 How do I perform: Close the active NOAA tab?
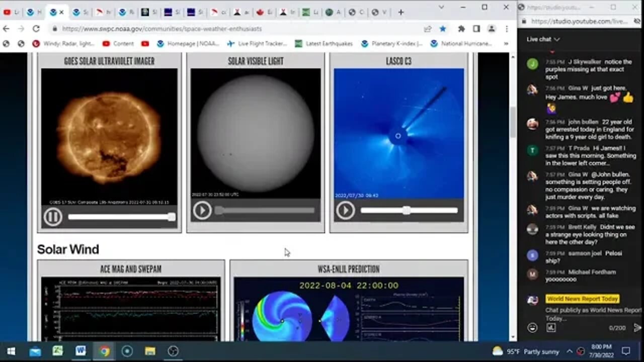[x=62, y=12]
